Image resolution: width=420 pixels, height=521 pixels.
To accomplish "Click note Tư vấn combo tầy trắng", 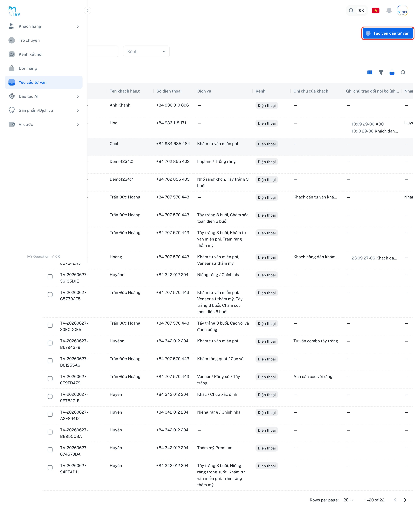I will point(315,341).
